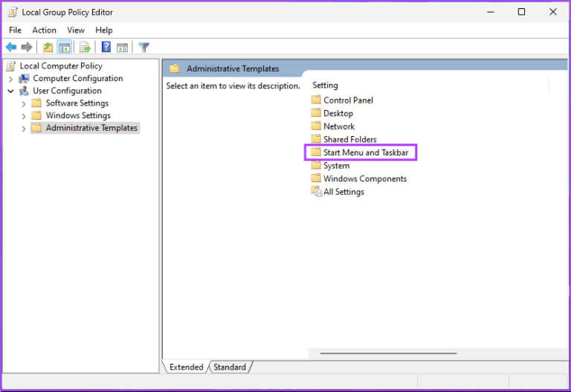Image resolution: width=571 pixels, height=392 pixels.
Task: Click Administrative Templates folder icon in tree
Action: tap(36, 128)
